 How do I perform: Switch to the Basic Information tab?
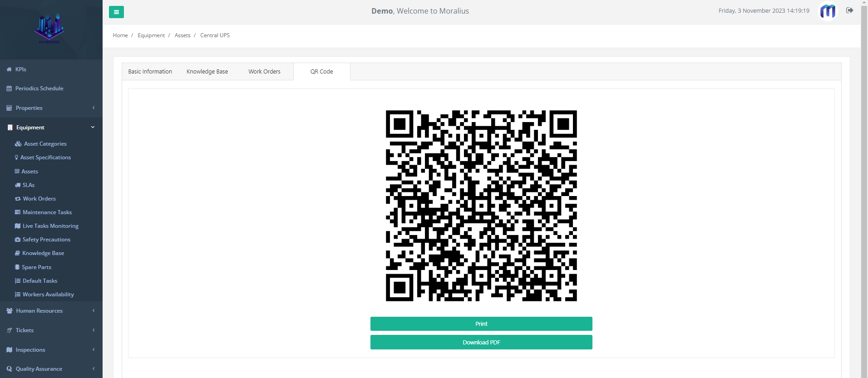tap(150, 72)
